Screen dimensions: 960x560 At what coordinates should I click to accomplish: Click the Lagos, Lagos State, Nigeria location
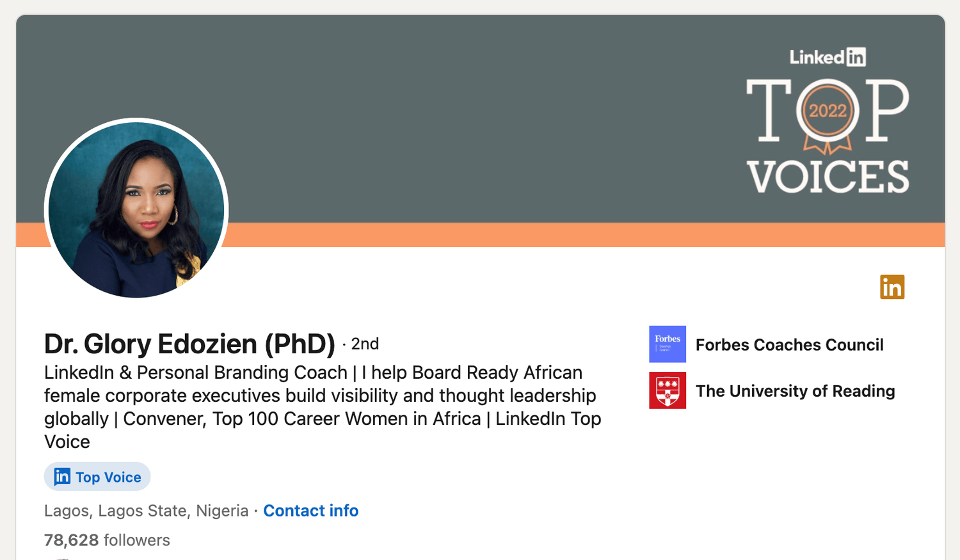pyautogui.click(x=146, y=511)
